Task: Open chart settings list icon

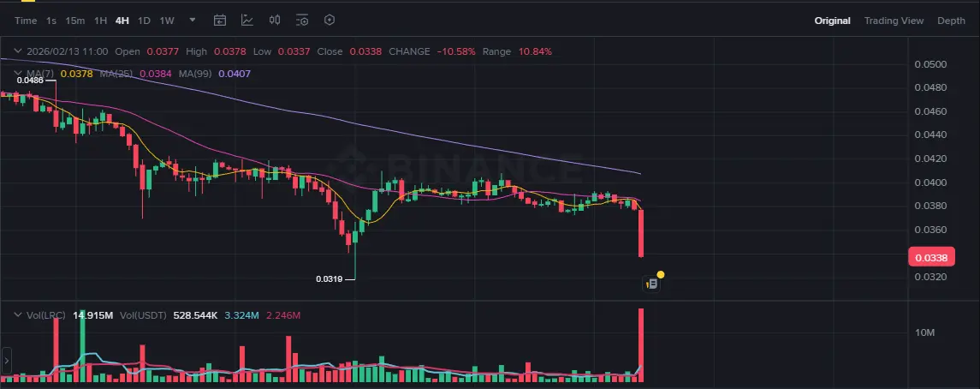Action: (x=302, y=20)
